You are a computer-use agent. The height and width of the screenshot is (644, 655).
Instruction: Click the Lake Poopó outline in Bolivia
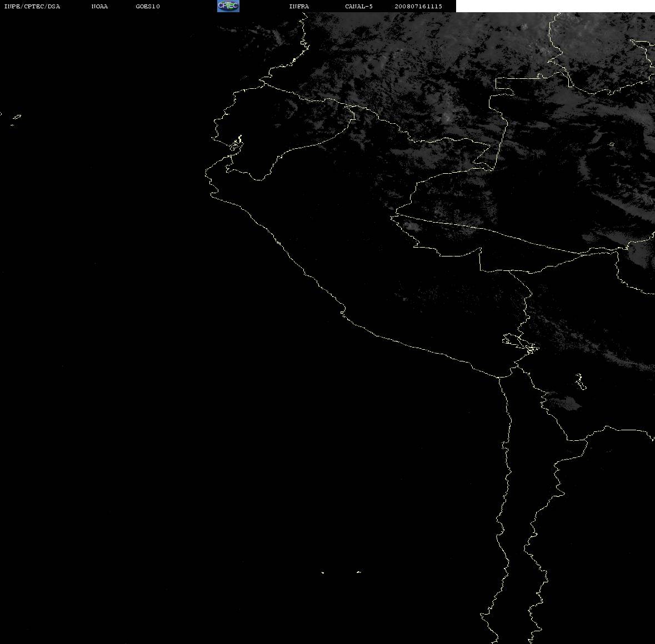click(581, 381)
